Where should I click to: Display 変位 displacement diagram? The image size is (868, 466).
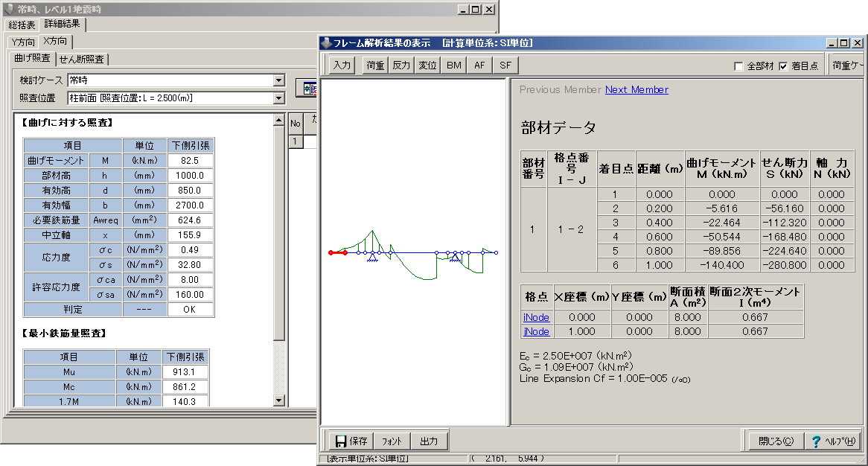[x=427, y=66]
